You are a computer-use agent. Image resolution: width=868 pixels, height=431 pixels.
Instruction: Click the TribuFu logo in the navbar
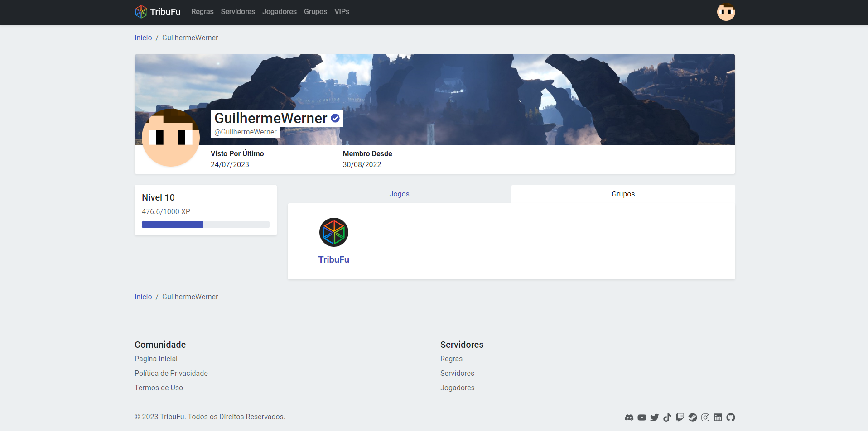[141, 12]
